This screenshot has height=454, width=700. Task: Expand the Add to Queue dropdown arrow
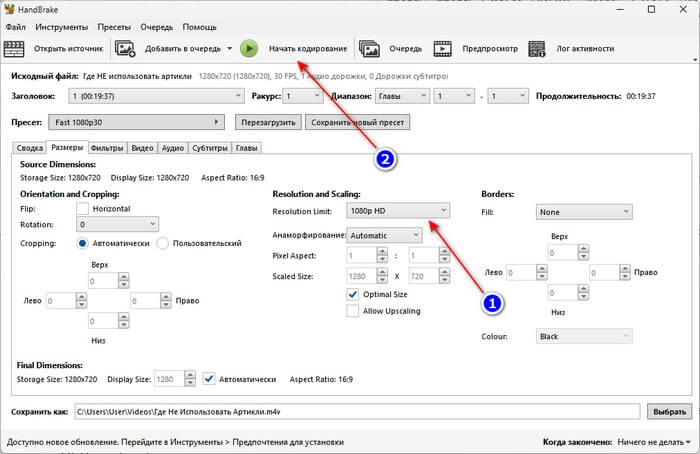229,48
